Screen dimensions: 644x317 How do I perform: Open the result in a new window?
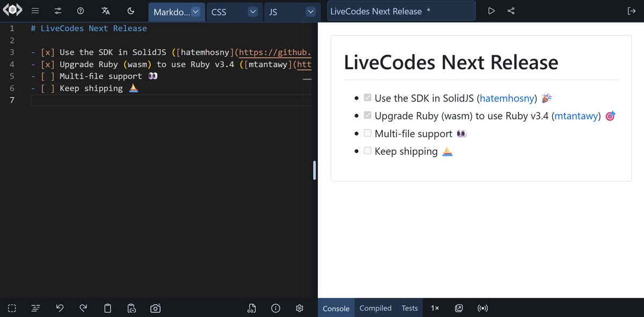pyautogui.click(x=459, y=308)
